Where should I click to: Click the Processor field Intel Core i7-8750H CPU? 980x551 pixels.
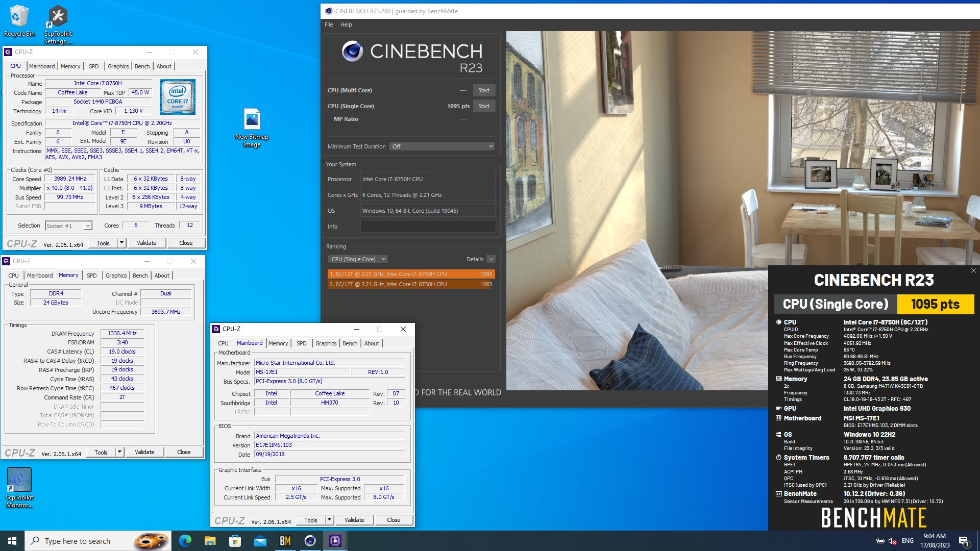click(x=428, y=179)
